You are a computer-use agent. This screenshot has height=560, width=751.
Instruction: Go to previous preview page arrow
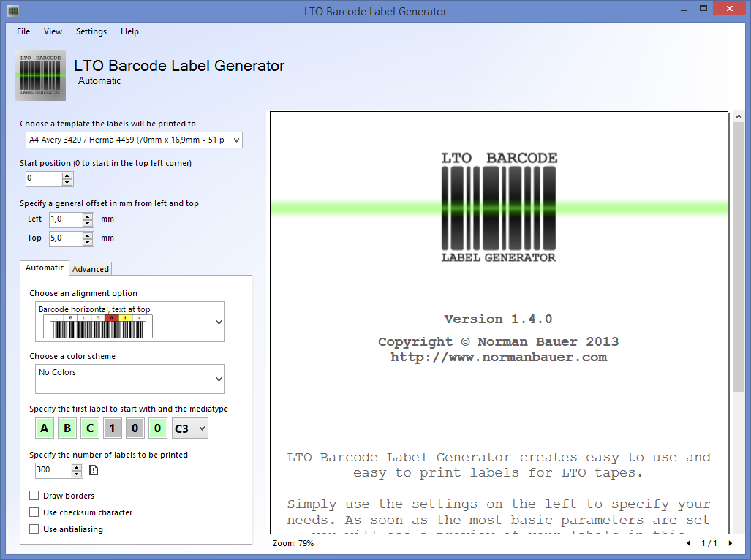pyautogui.click(x=688, y=544)
